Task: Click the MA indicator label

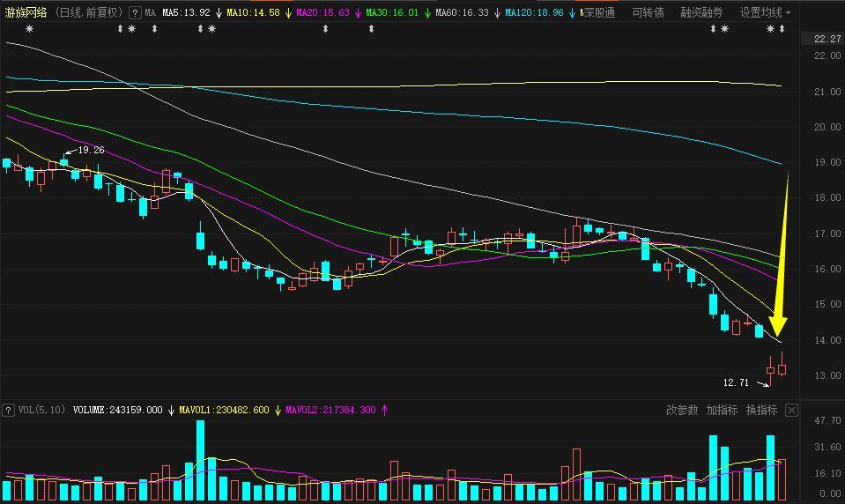Action: pos(151,12)
